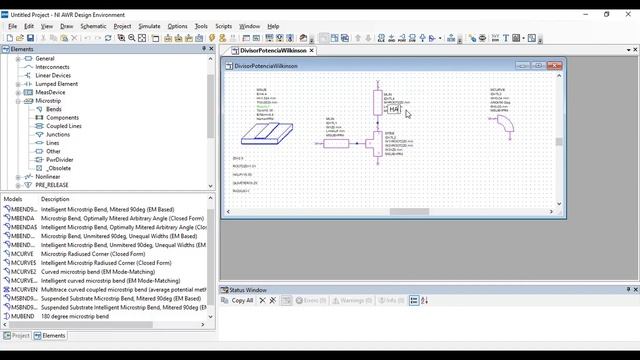The height and width of the screenshot is (360, 640).
Task: Click the Undo arrow in the toolbar
Action: click(87, 38)
